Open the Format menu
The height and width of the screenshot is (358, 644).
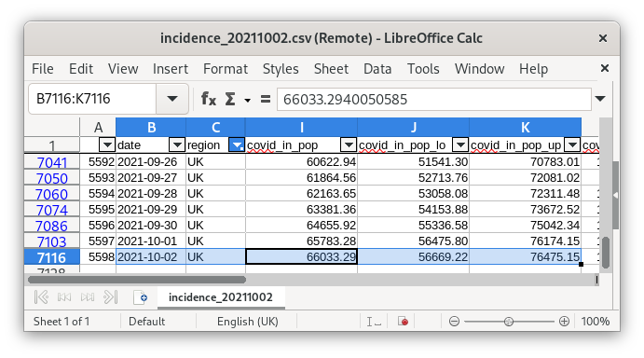[226, 69]
